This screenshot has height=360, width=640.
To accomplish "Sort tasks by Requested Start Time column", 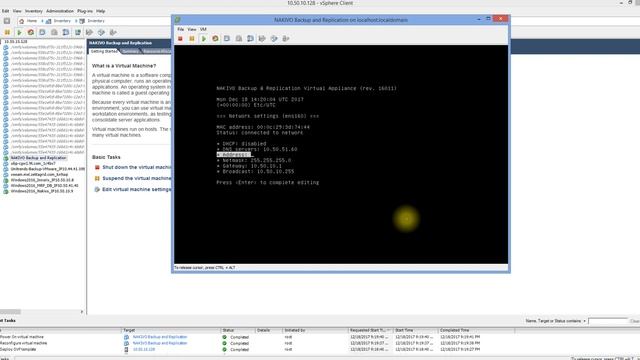I will 371,330.
